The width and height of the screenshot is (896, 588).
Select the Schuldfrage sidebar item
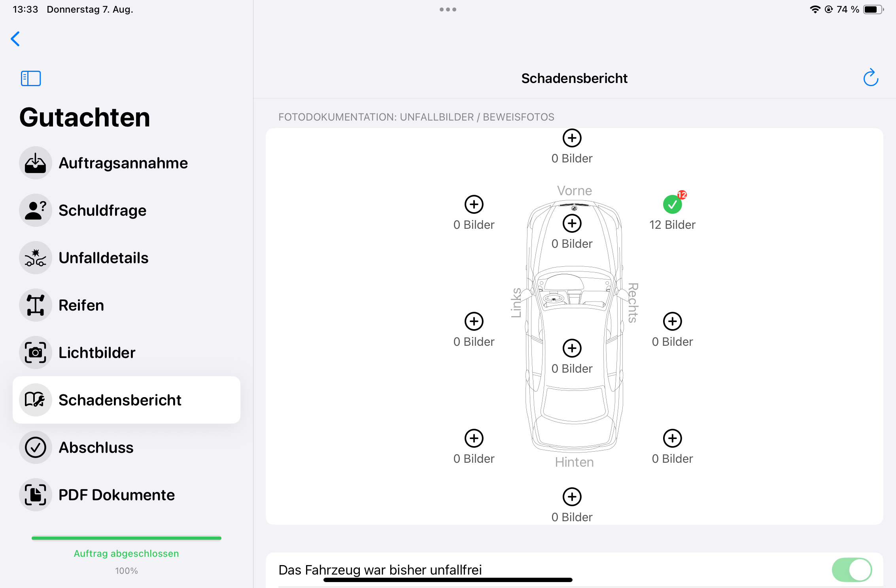(x=102, y=210)
